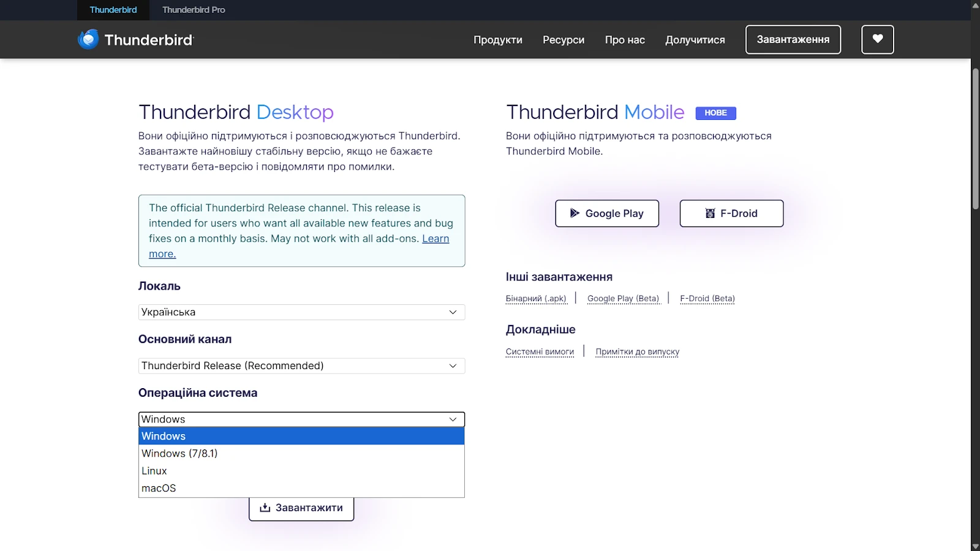Open the Бінарний (.apk) download link
Image resolution: width=980 pixels, height=551 pixels.
pyautogui.click(x=537, y=298)
